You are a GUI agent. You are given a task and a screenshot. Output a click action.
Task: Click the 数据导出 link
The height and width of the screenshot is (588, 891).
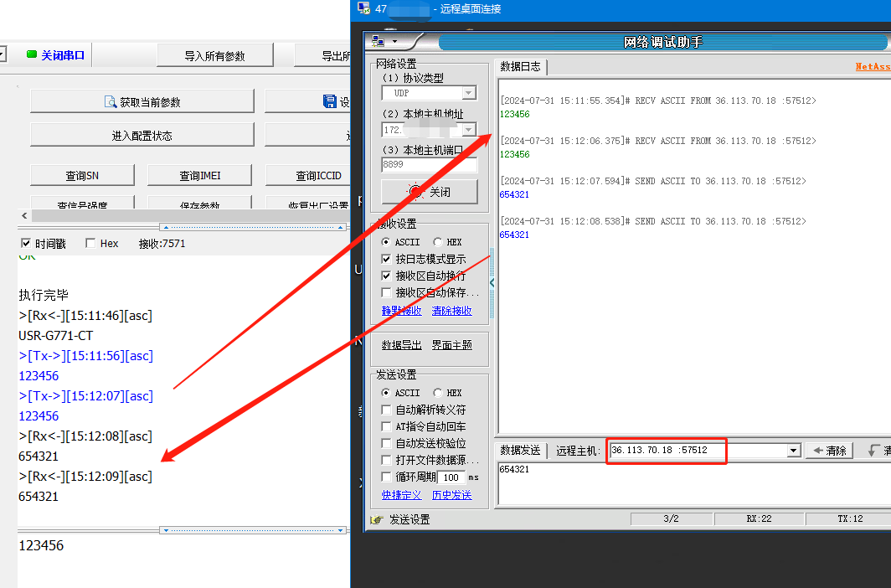point(401,345)
